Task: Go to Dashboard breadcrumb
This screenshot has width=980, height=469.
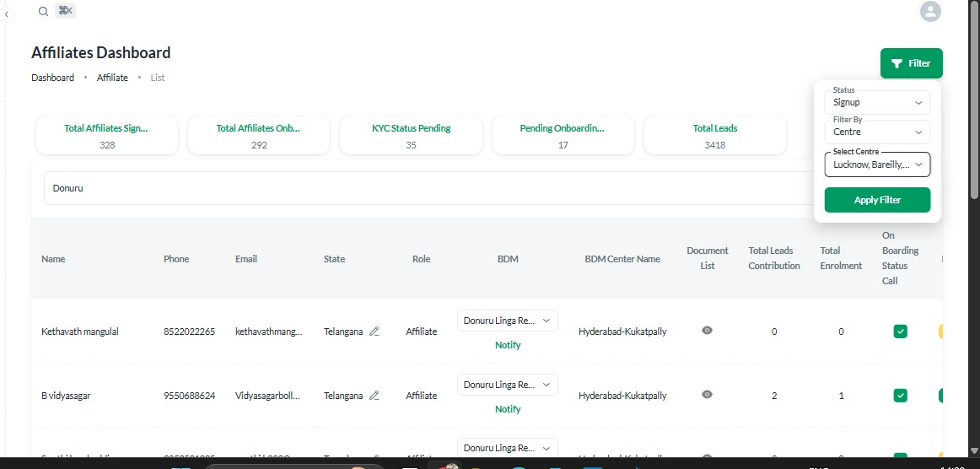Action: 52,78
